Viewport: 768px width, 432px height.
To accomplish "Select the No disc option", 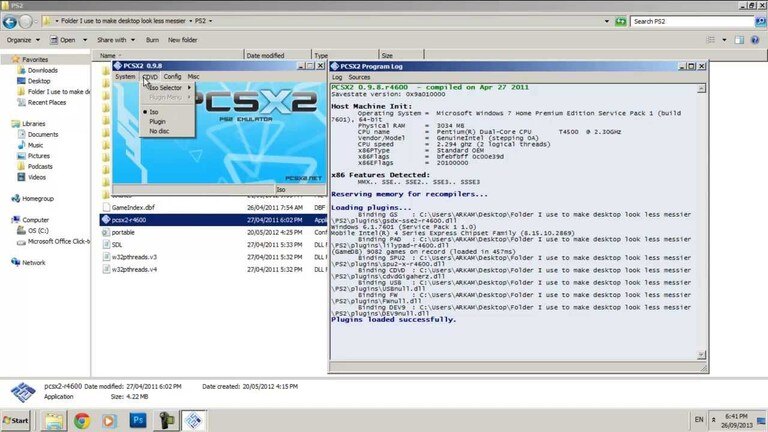I will click(159, 131).
